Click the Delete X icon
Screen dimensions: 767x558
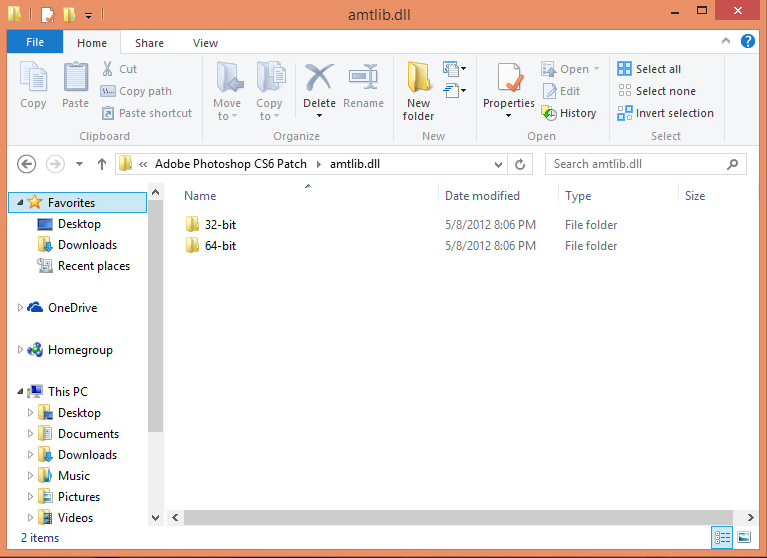[319, 77]
